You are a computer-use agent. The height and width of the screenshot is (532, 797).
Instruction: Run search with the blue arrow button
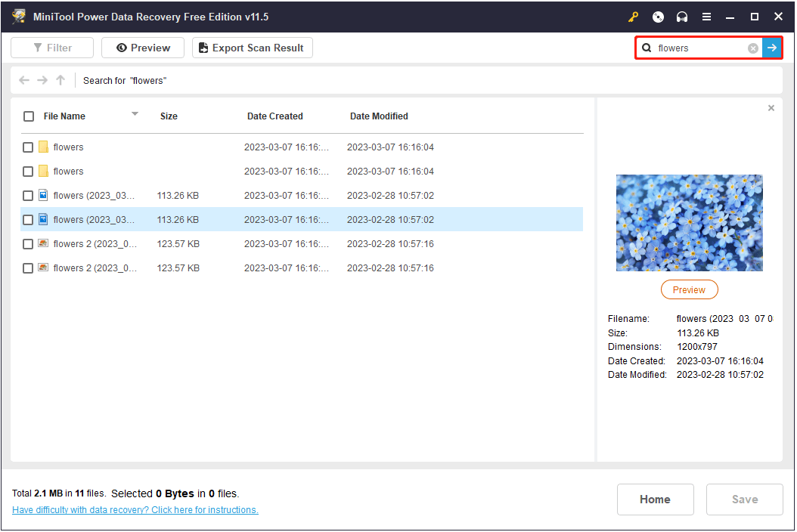(771, 48)
